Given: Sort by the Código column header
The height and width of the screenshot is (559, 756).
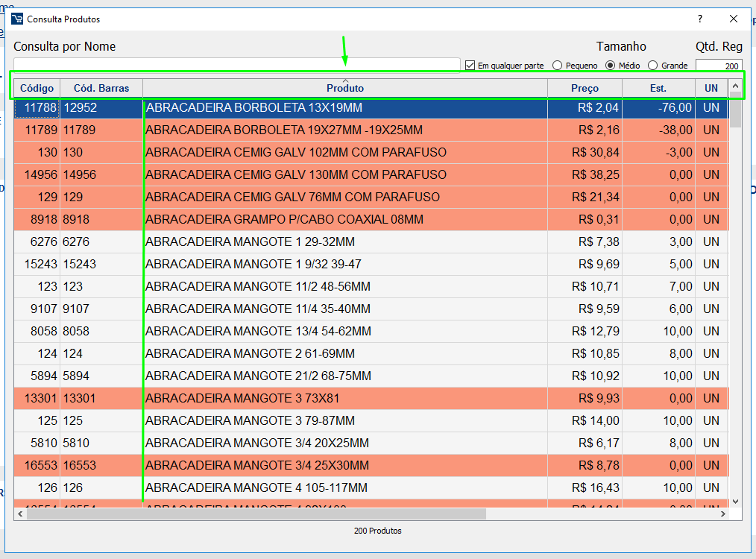Looking at the screenshot, I should point(37,88).
